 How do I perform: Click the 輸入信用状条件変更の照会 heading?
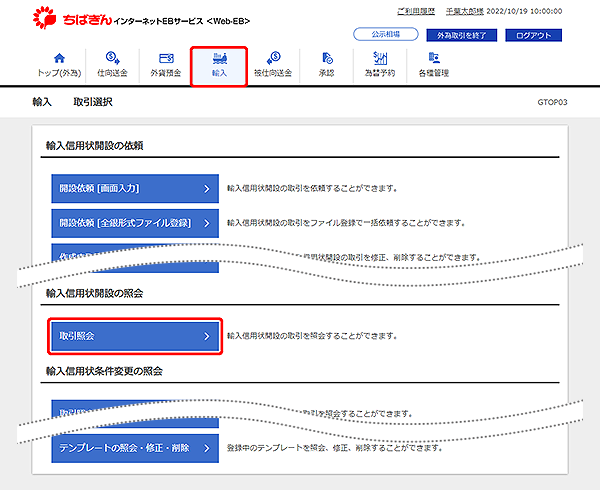point(104,371)
